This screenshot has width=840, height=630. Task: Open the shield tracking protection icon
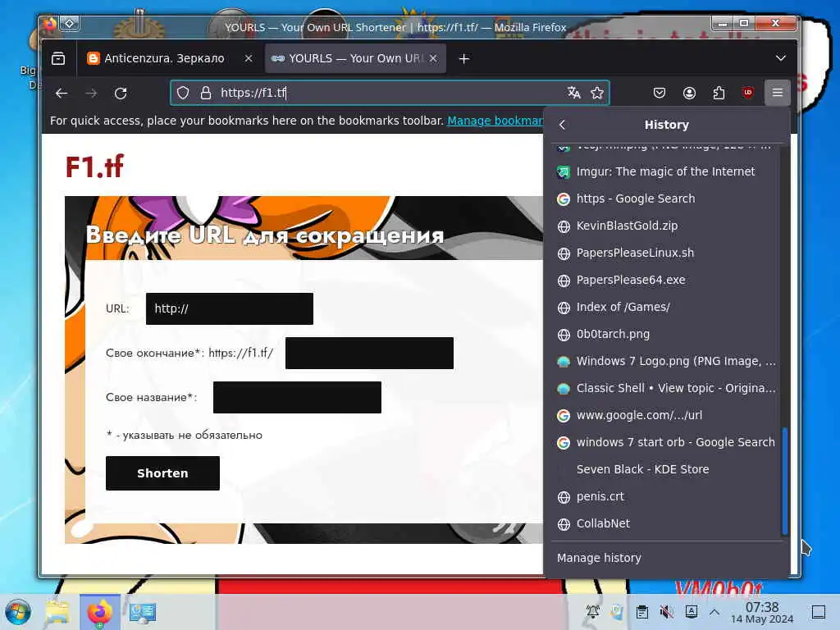(x=183, y=93)
